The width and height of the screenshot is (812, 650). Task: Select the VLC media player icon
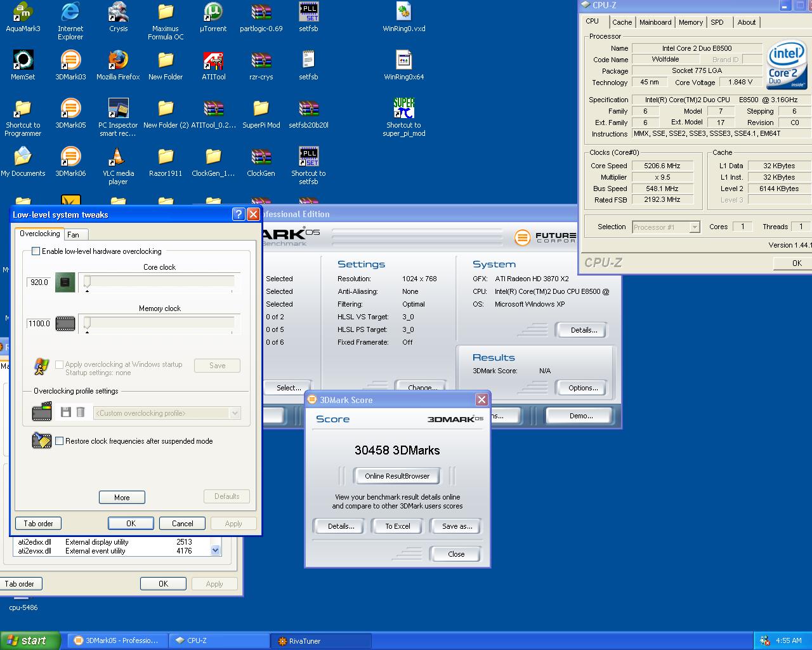coord(118,166)
